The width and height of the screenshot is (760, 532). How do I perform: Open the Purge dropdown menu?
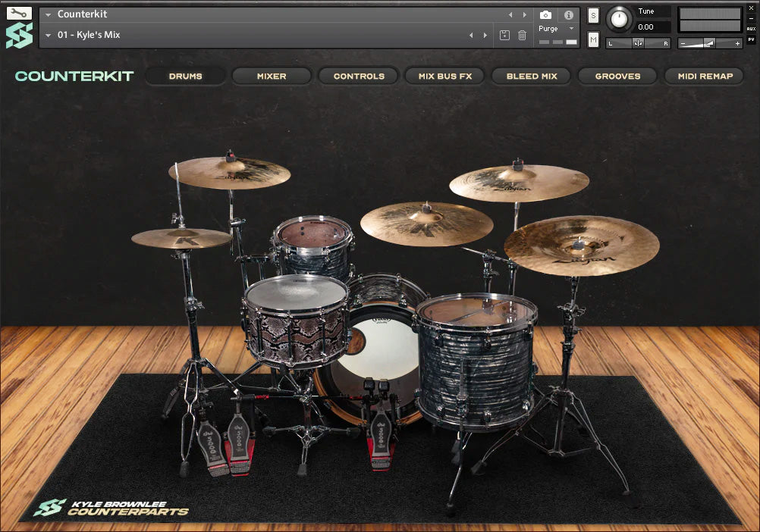pos(571,29)
